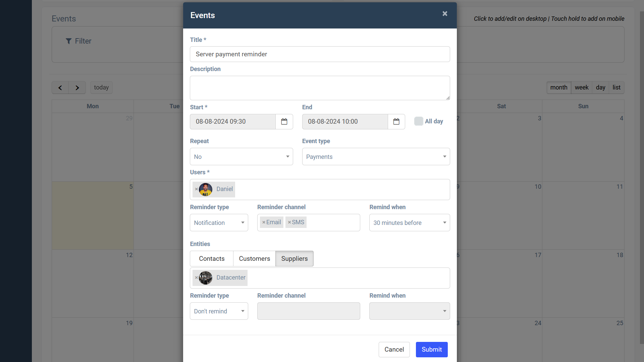Click the Submit button
The width and height of the screenshot is (644, 362).
pyautogui.click(x=432, y=349)
